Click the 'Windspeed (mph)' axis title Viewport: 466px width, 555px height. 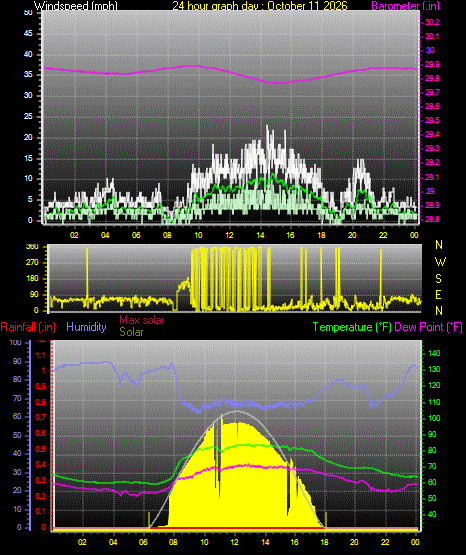tap(75, 6)
